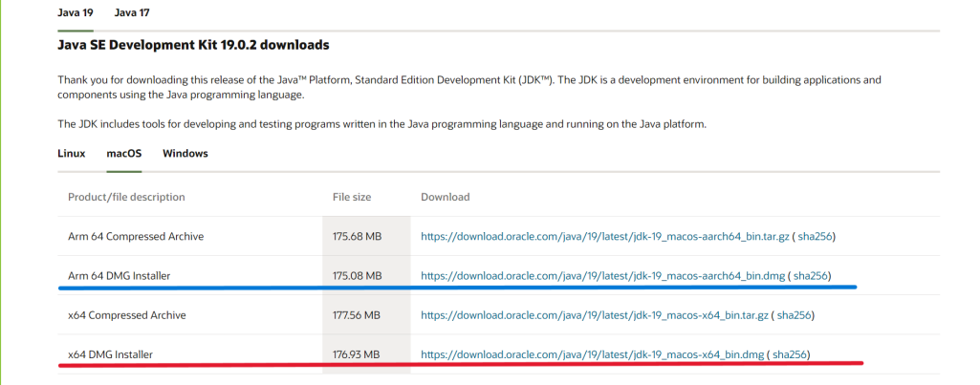Click the 'Download' column header
The width and height of the screenshot is (980, 385).
click(445, 197)
